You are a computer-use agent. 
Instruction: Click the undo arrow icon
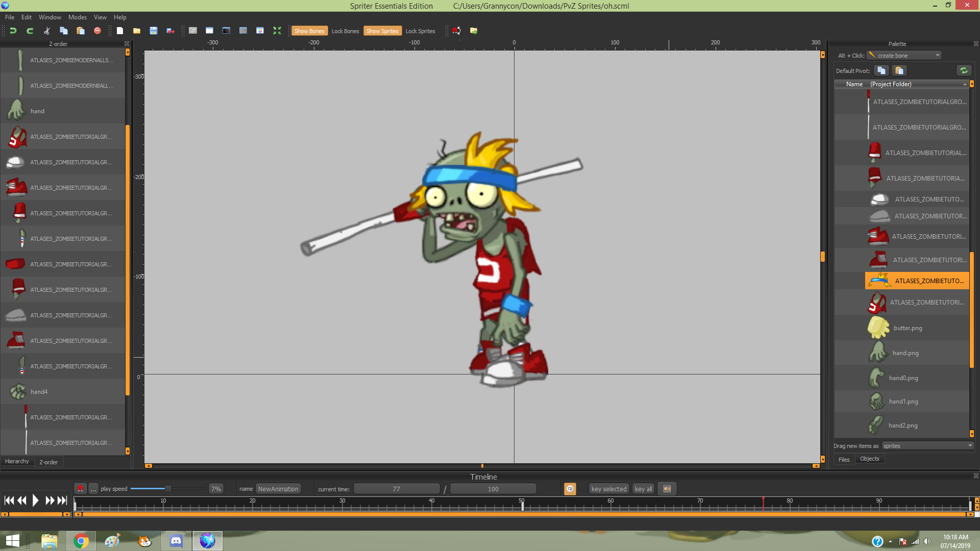click(x=13, y=31)
